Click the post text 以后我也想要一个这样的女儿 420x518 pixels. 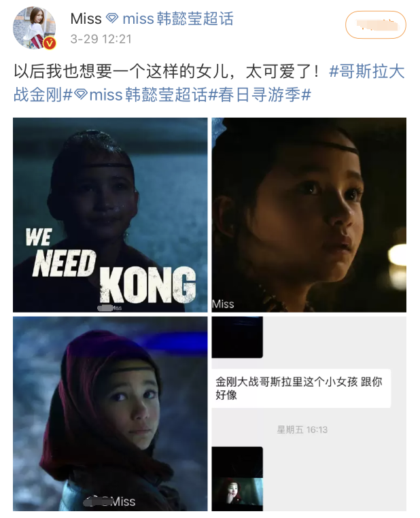[x=121, y=71]
